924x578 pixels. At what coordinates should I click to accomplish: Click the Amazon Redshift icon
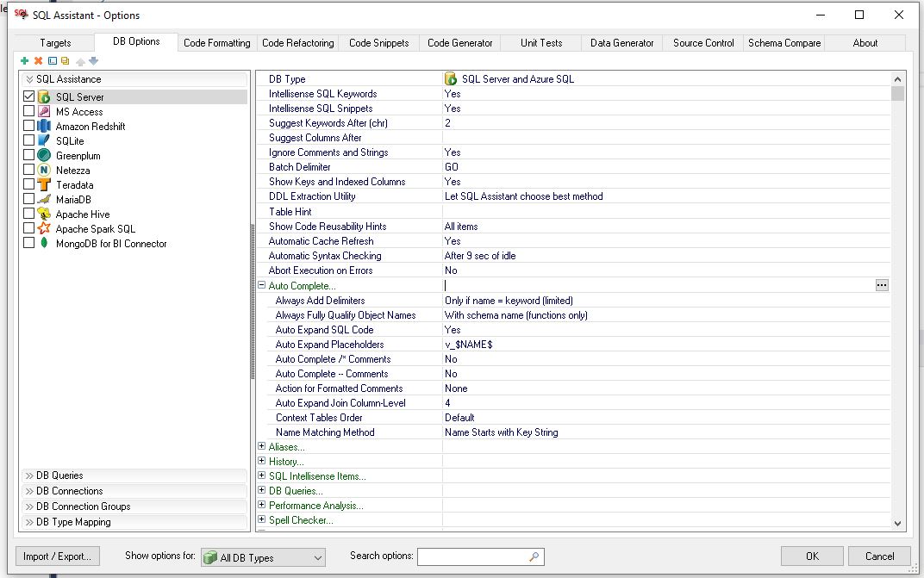tap(44, 126)
